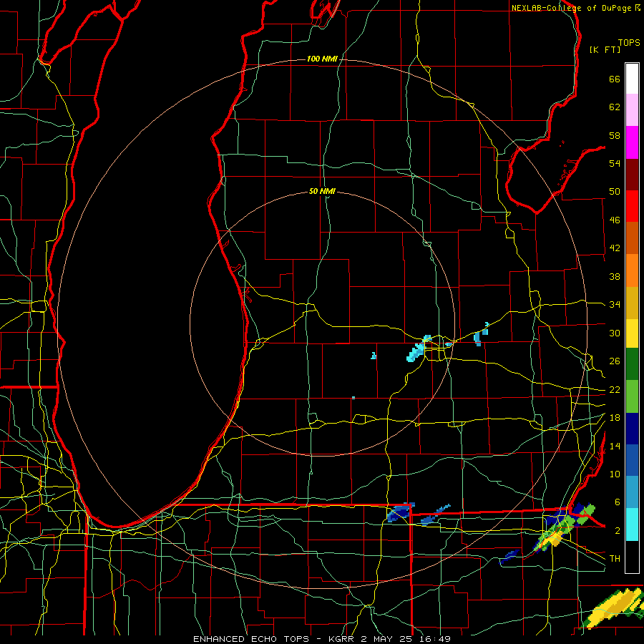Click the legend value 38
Screen dimensions: 644x644
pos(615,276)
